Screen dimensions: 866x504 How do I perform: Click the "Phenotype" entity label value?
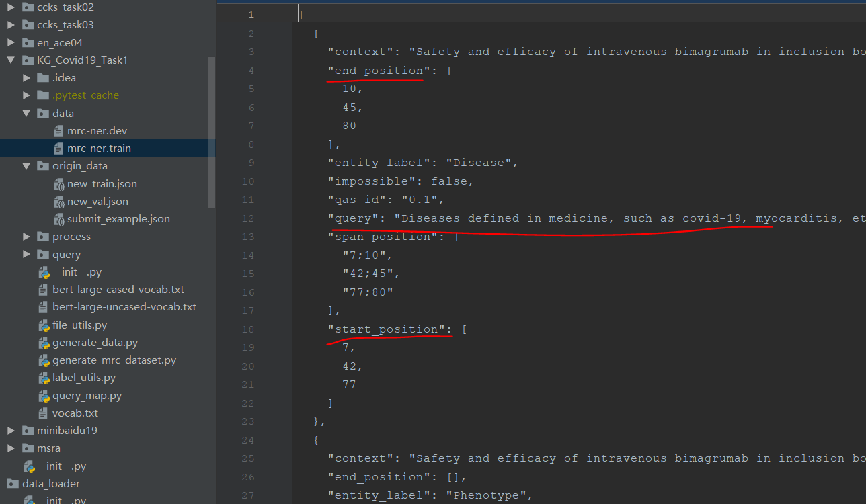pos(487,495)
